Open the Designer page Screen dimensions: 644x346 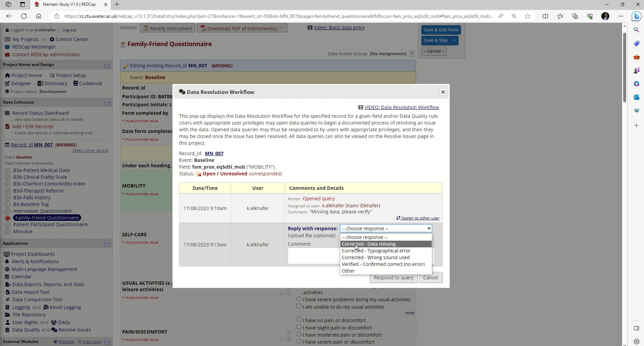tap(21, 83)
